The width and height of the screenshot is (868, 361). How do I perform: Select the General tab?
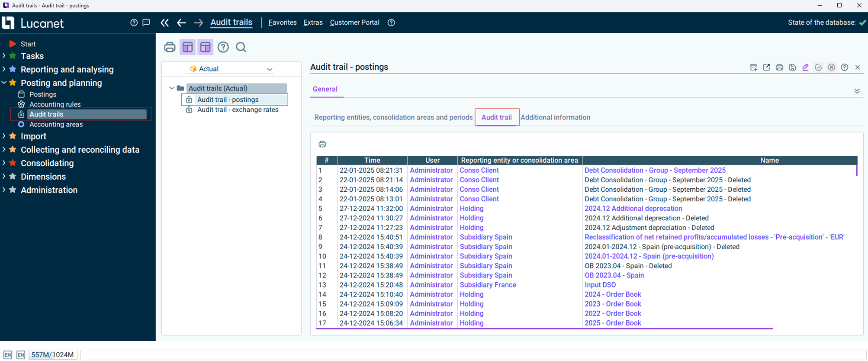pyautogui.click(x=325, y=89)
